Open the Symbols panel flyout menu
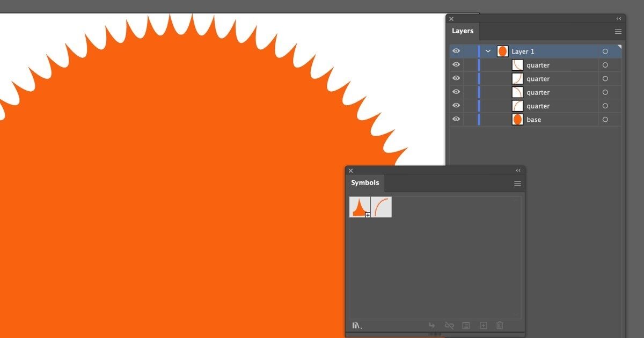644x338 pixels. (517, 183)
